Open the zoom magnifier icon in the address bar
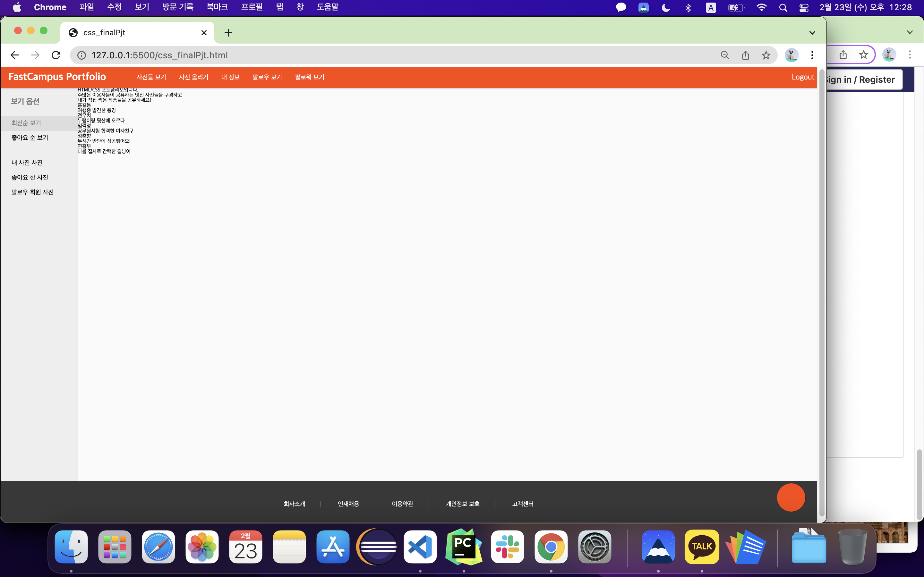Screen dimensions: 924x577 [725, 55]
